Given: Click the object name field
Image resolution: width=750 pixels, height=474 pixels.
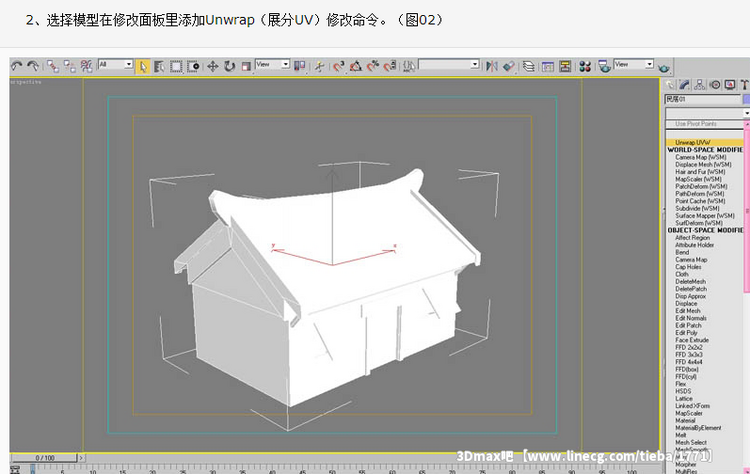Looking at the screenshot, I should click(x=703, y=99).
